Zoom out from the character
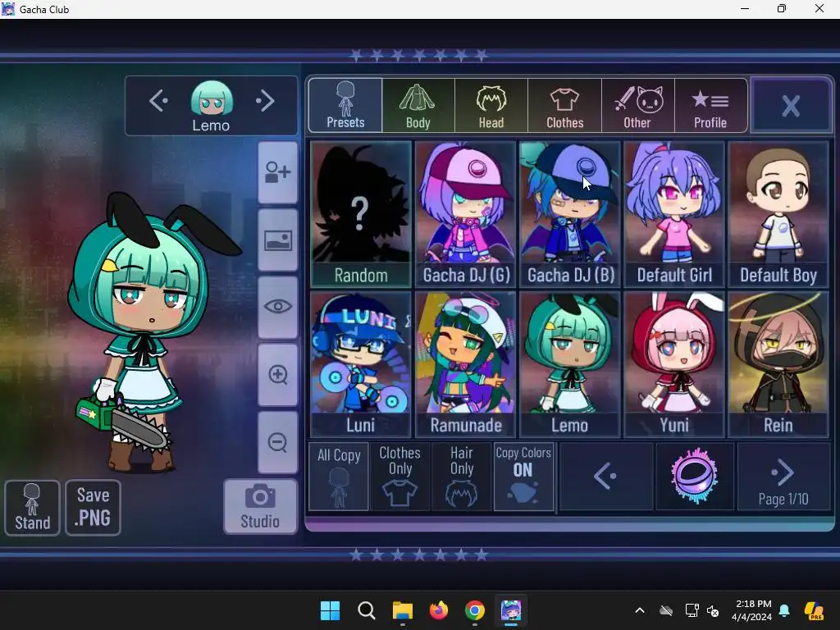840x630 pixels. tap(277, 442)
